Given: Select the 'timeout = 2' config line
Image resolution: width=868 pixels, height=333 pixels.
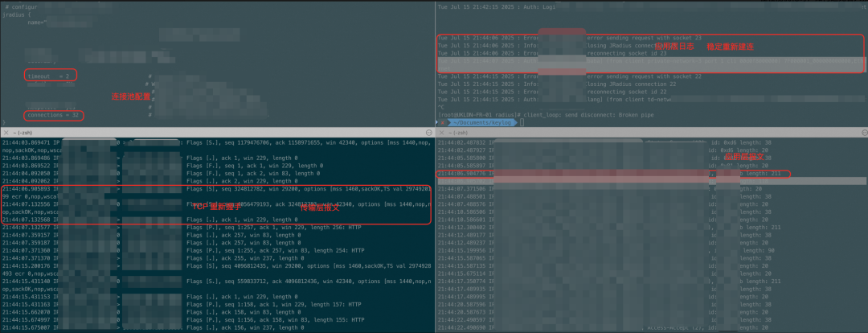Looking at the screenshot, I should 50,76.
